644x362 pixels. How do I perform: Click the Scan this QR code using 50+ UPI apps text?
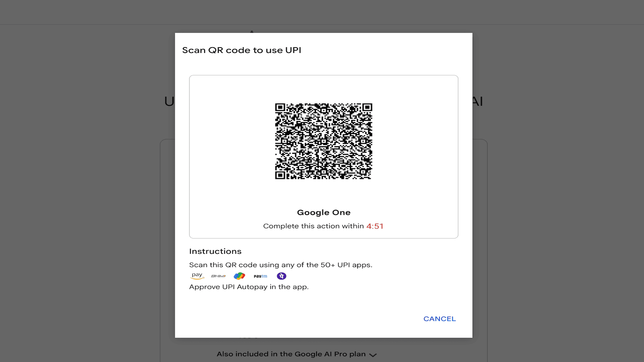[x=281, y=265]
